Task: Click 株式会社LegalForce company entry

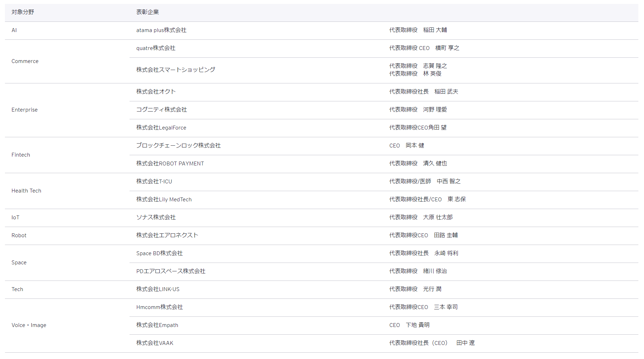Action: [161, 128]
